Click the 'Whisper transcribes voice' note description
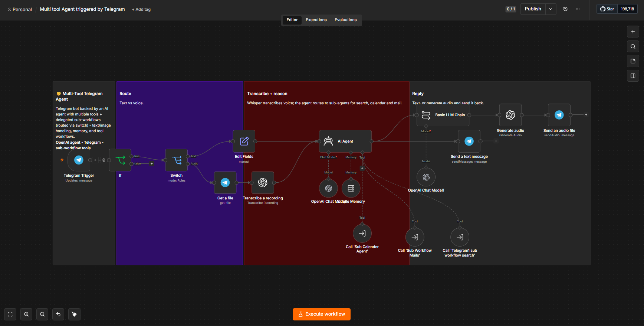 tap(325, 103)
